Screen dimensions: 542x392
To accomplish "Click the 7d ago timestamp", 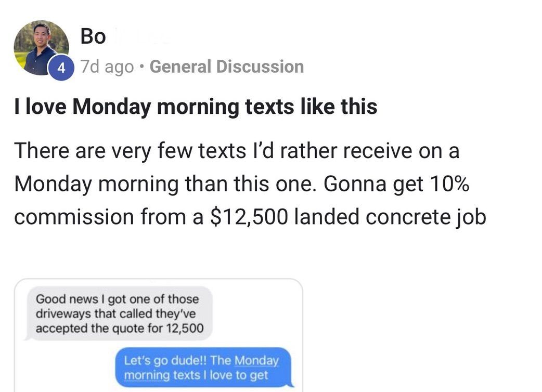I will (x=107, y=67).
